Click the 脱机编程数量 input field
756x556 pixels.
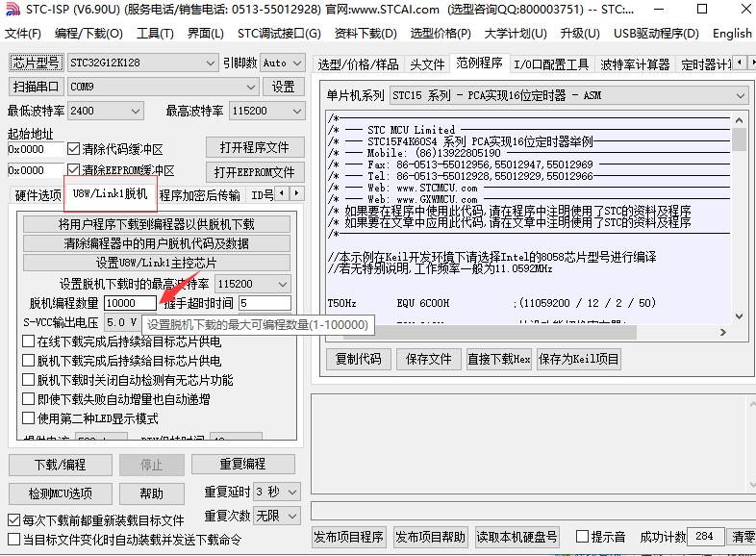tap(129, 303)
